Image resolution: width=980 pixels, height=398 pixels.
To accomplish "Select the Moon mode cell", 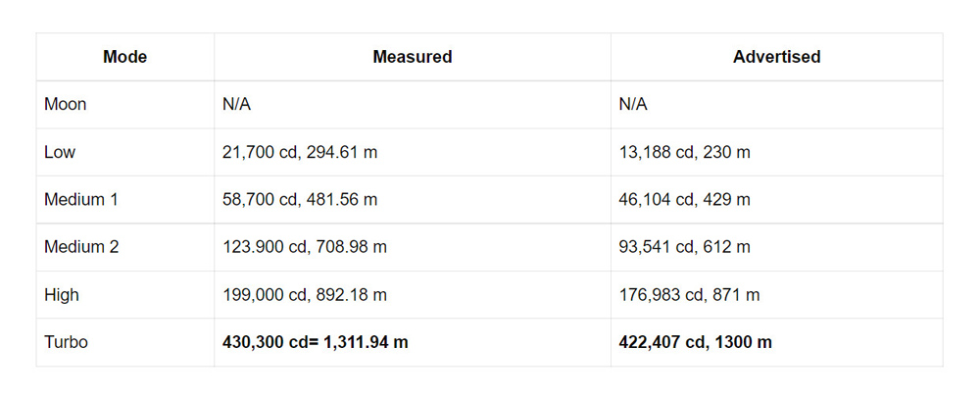I will (x=65, y=105).
